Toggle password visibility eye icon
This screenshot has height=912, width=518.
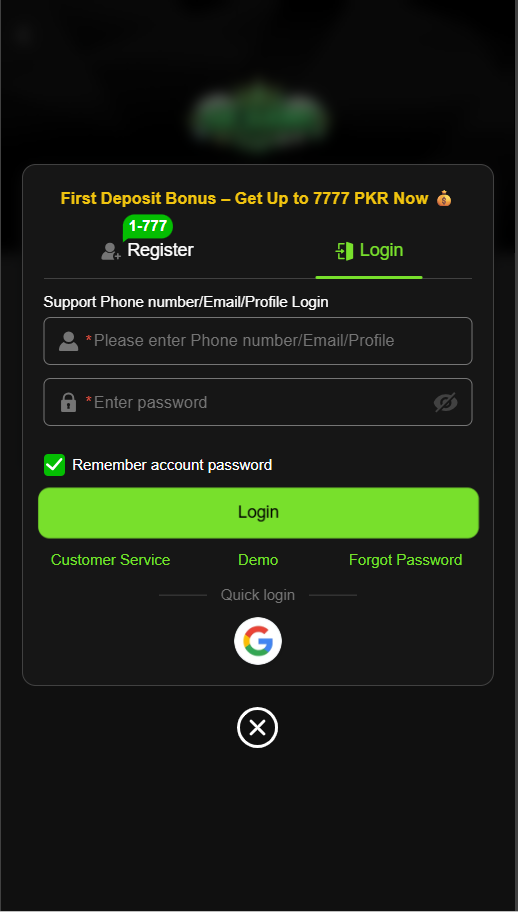click(445, 402)
